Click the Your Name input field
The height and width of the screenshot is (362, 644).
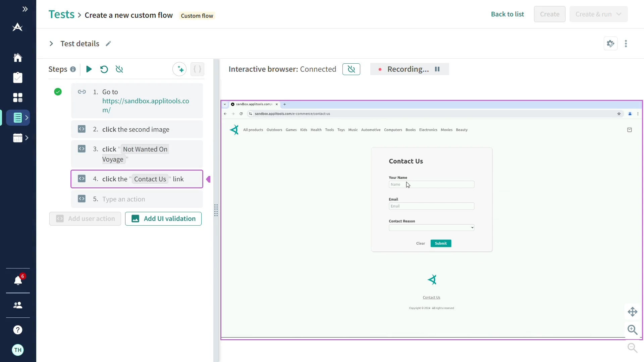(x=432, y=184)
